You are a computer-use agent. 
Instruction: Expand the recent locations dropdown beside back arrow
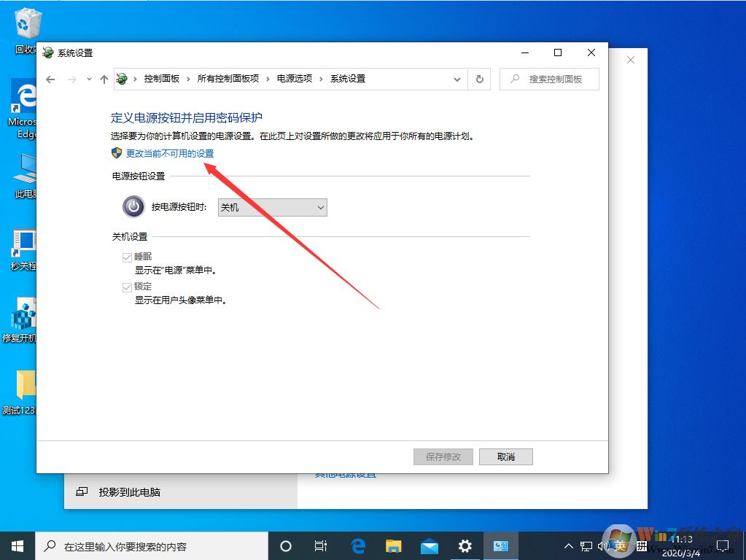point(89,79)
